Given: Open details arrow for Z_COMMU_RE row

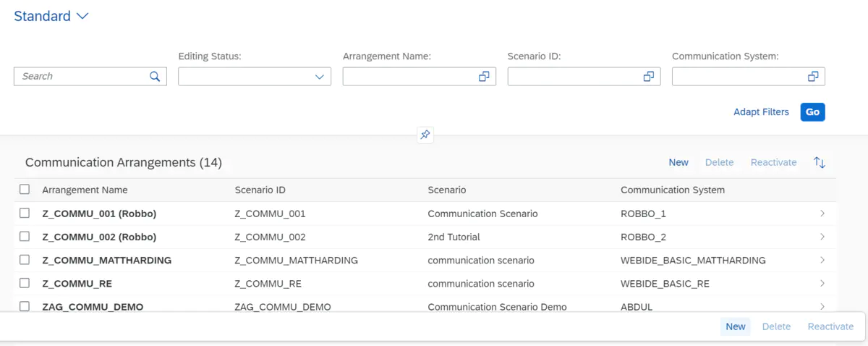Looking at the screenshot, I should pos(822,283).
